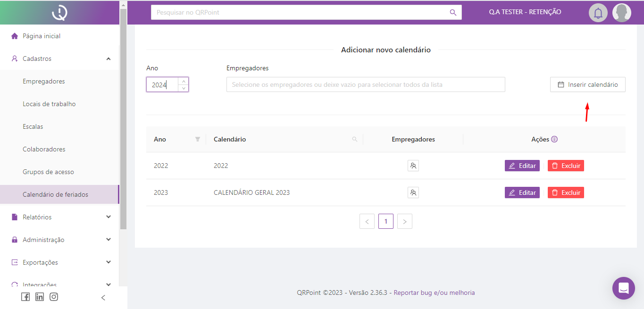Viewport: 644px width, 309px height.
Task: Expand the Administração menu section
Action: (109, 240)
